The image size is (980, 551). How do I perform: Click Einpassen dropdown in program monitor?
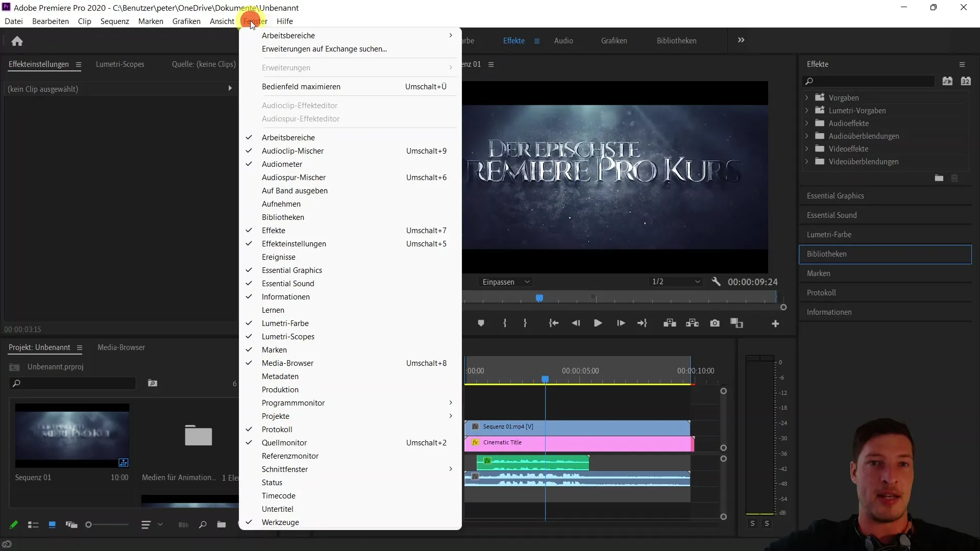click(504, 281)
